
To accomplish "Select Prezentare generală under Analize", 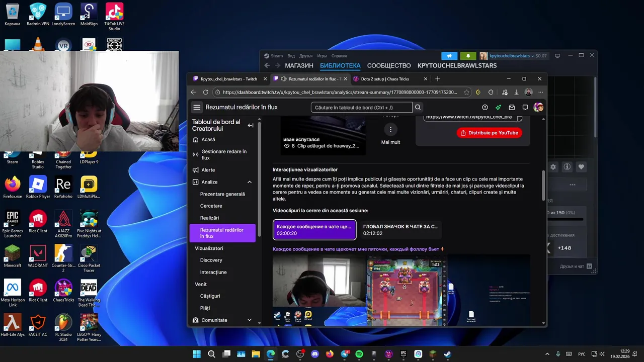I will coord(222,194).
